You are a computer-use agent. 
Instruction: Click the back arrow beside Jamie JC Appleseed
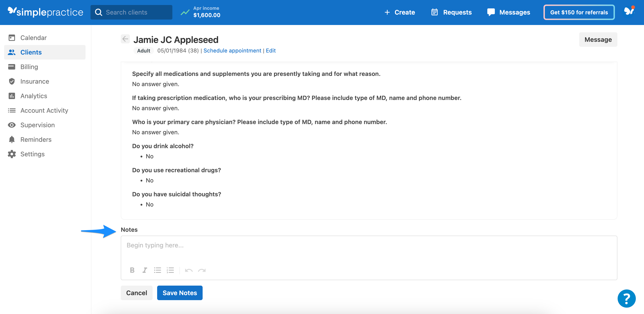point(125,39)
